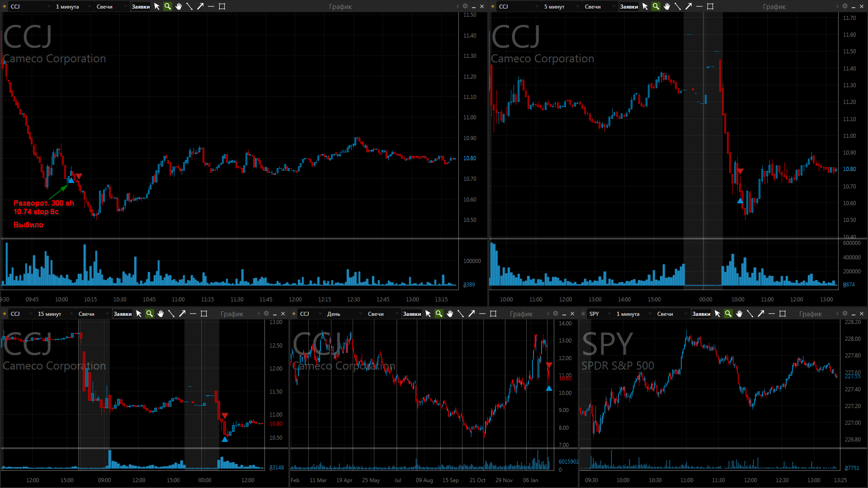Select the rectangle tool in 5-minute CCJ chart
This screenshot has width=868, height=488.
coord(710,6)
